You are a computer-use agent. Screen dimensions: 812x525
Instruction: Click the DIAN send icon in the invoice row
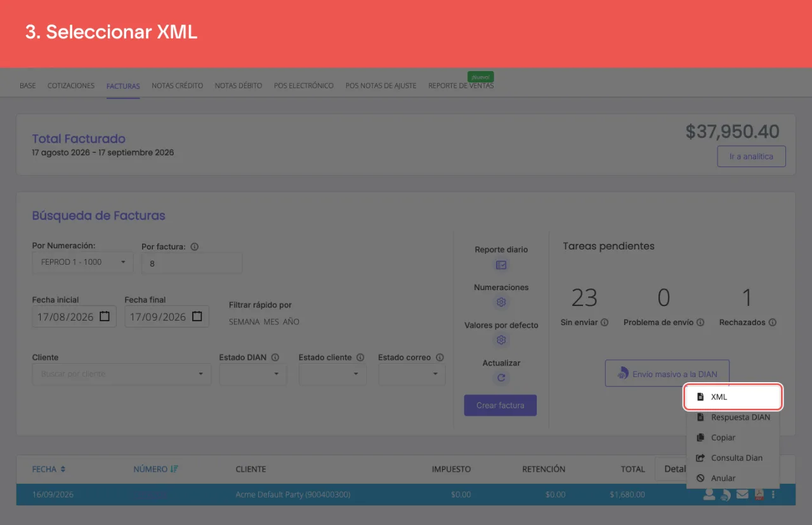coord(726,495)
